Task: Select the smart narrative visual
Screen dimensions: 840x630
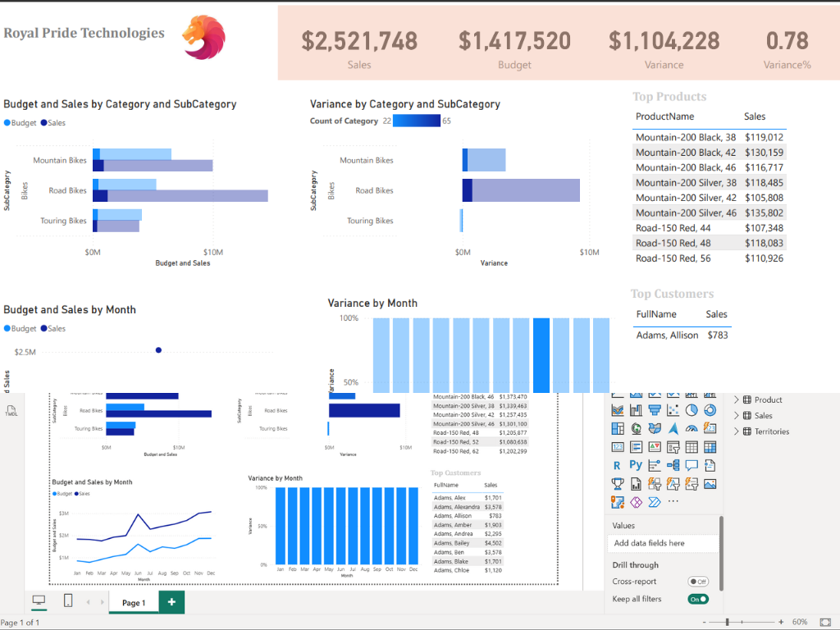Action: [x=710, y=466]
